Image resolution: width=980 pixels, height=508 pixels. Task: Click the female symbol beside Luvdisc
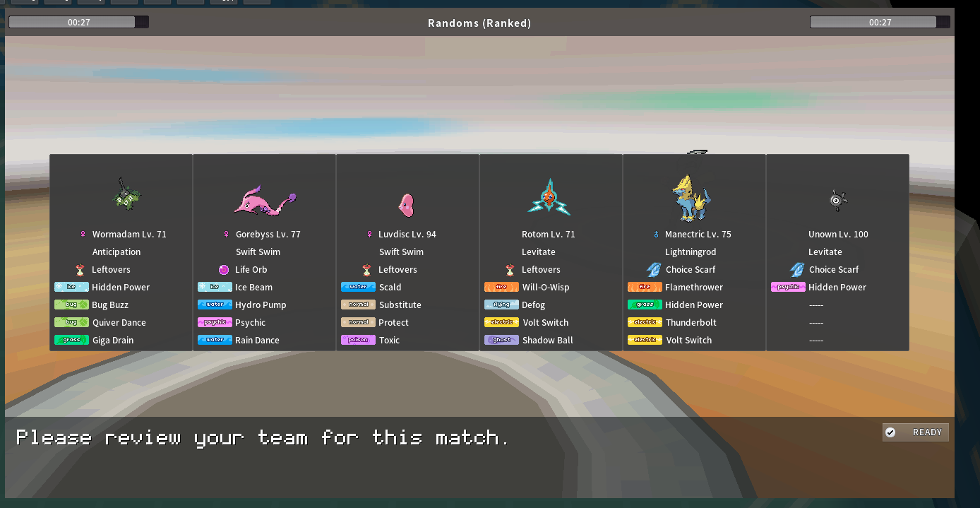(369, 234)
